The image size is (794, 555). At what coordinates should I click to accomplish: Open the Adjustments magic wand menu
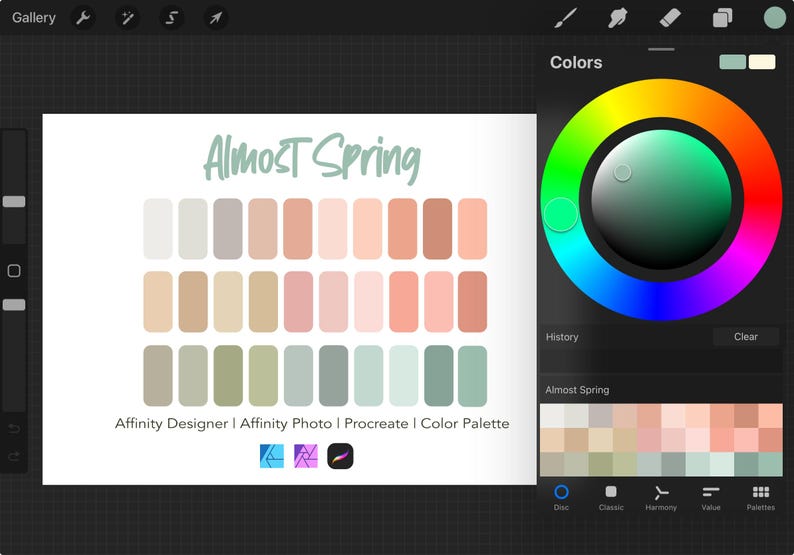(127, 18)
